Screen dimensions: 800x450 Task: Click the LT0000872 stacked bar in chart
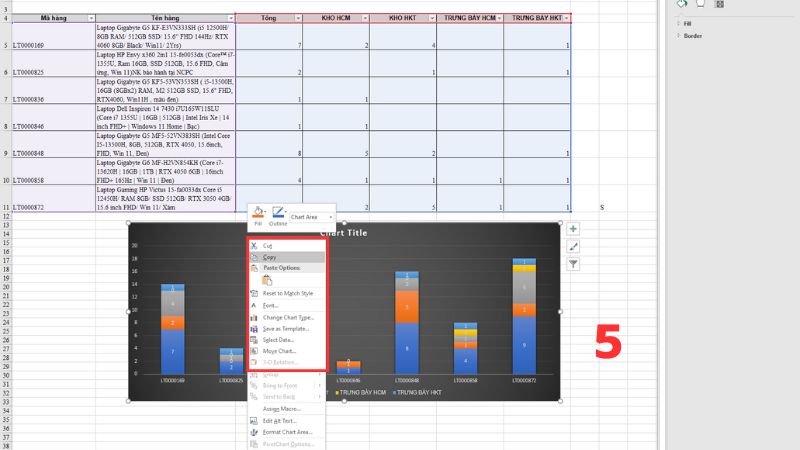click(524, 316)
